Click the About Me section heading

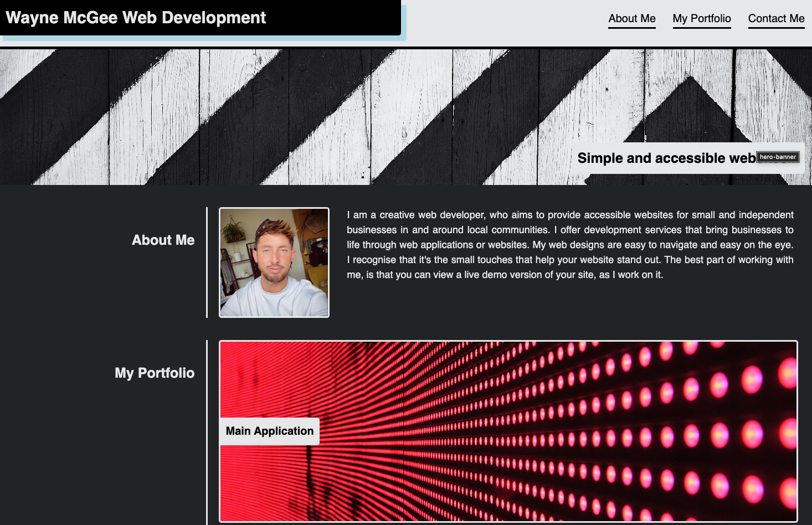[x=162, y=240]
